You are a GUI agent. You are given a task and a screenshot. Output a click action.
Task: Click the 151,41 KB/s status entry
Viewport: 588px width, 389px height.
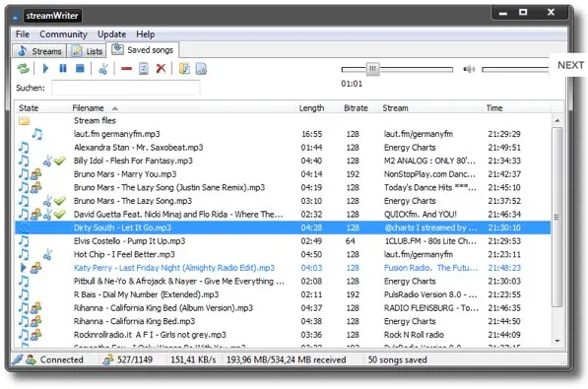(x=193, y=360)
